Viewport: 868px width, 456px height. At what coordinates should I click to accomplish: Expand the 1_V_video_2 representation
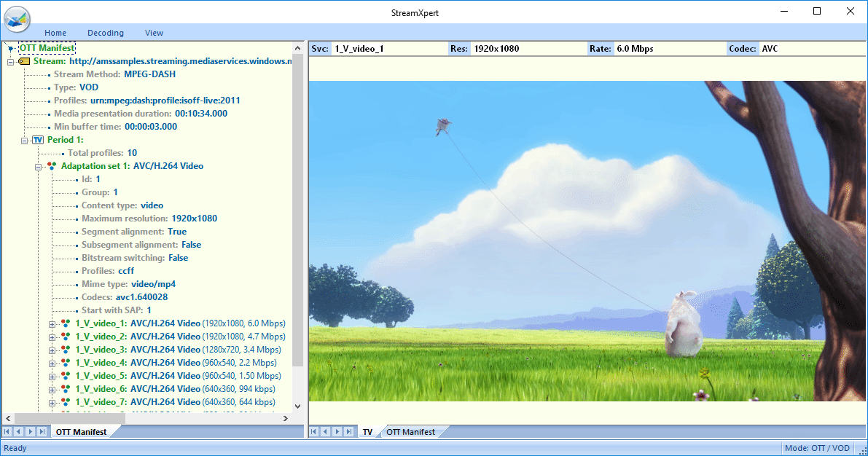[52, 337]
